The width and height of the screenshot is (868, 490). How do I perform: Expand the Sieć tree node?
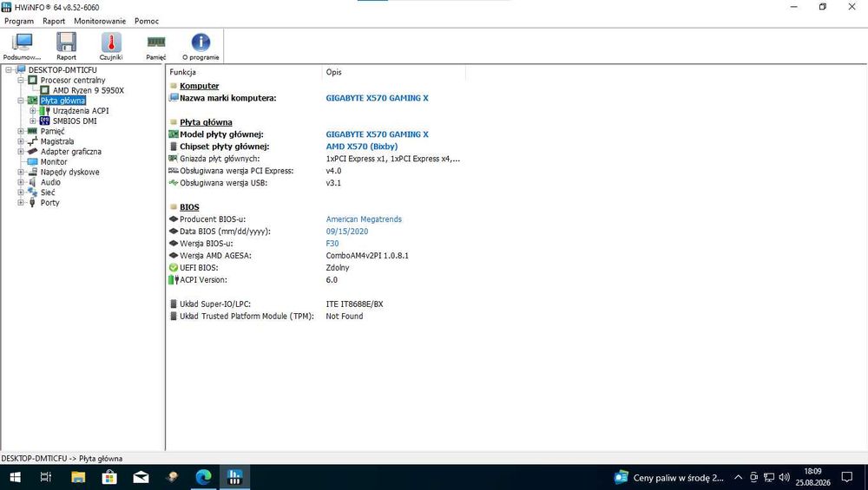tap(21, 193)
